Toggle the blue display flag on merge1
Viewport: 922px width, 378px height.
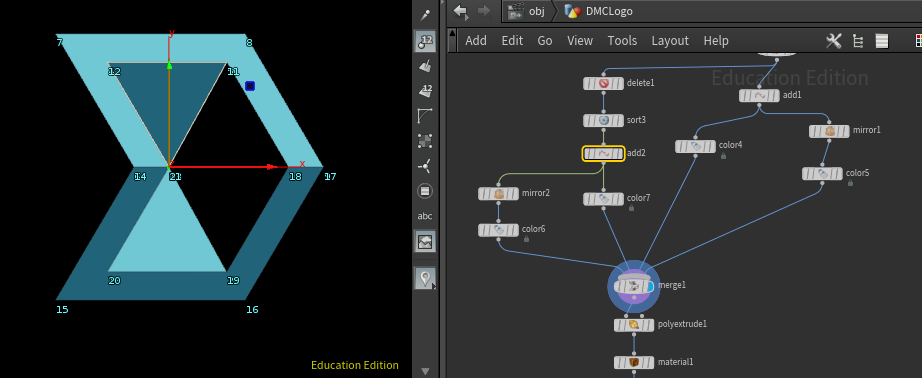tap(650, 286)
